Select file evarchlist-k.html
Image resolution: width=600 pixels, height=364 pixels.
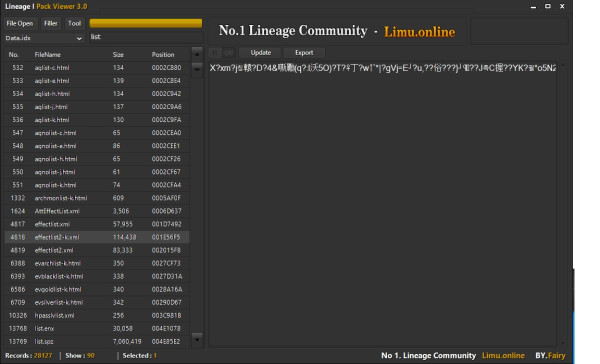[97, 263]
